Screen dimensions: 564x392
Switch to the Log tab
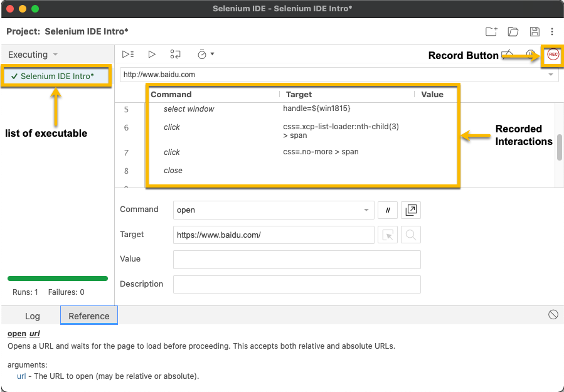[33, 316]
